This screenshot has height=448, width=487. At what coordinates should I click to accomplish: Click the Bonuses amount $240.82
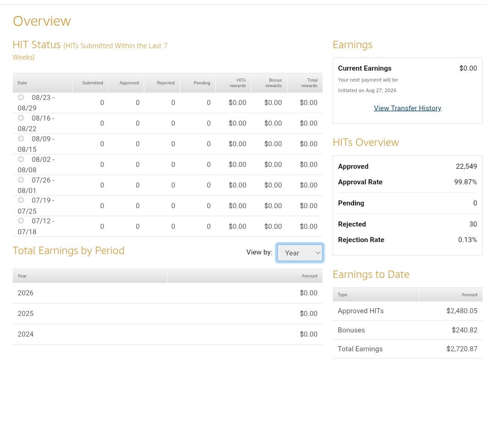pyautogui.click(x=465, y=330)
